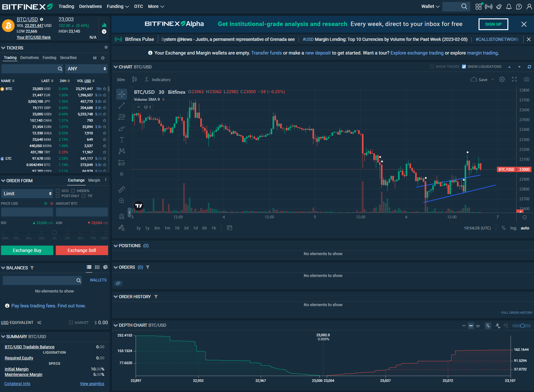Open the Bitfinex Pulse broadcast icon in header
The height and width of the screenshot is (392, 534).
click(489, 6)
